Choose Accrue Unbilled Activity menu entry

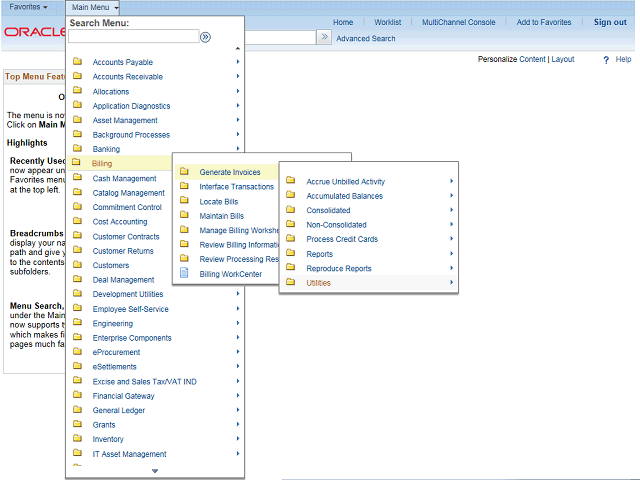point(345,182)
